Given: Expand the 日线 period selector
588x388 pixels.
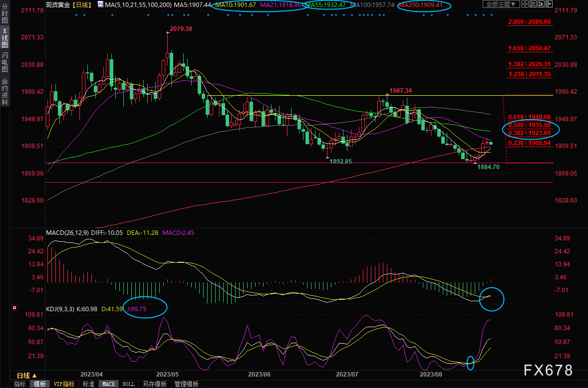Looking at the screenshot, I should pos(26,376).
